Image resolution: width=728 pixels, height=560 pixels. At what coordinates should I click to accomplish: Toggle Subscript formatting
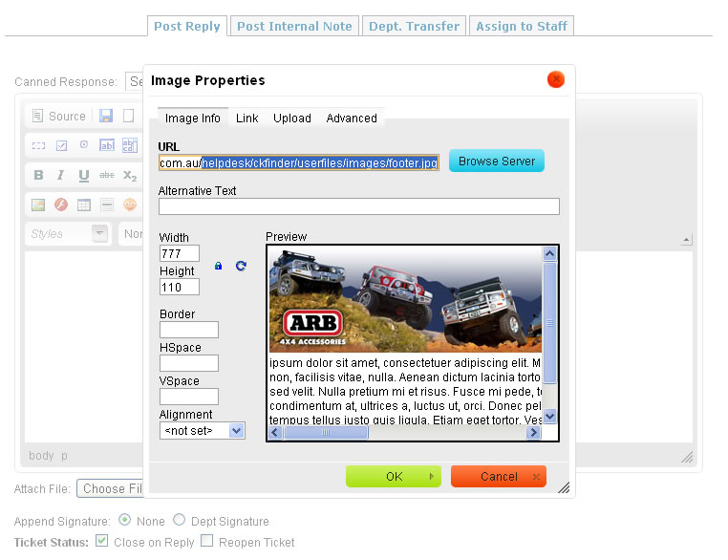130,176
